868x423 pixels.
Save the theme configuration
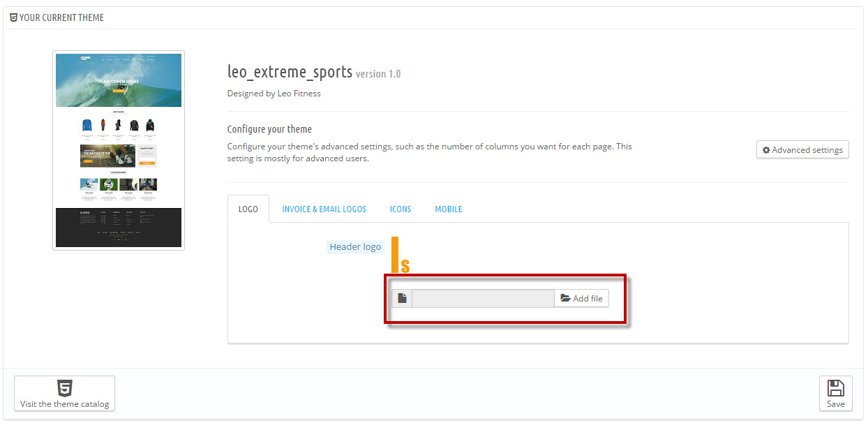[835, 394]
